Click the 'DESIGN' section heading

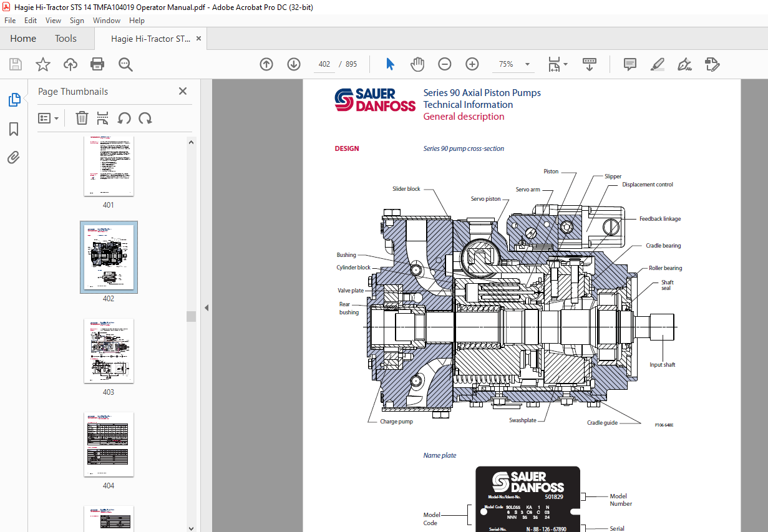click(347, 148)
